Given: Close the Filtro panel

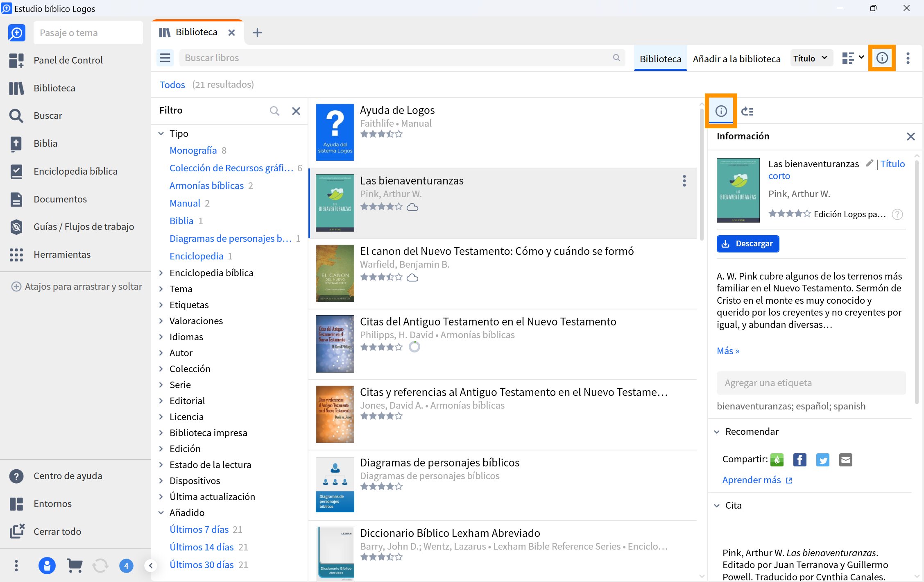Looking at the screenshot, I should (x=296, y=111).
